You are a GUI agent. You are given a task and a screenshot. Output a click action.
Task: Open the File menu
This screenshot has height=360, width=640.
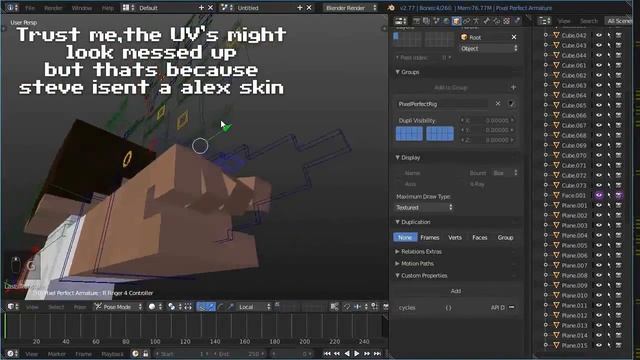pyautogui.click(x=30, y=8)
